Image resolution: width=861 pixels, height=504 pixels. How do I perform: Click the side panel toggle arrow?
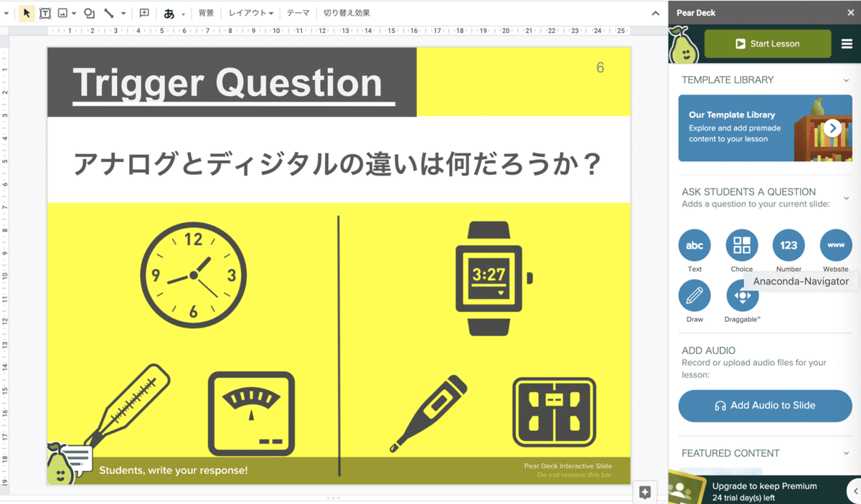click(x=855, y=491)
